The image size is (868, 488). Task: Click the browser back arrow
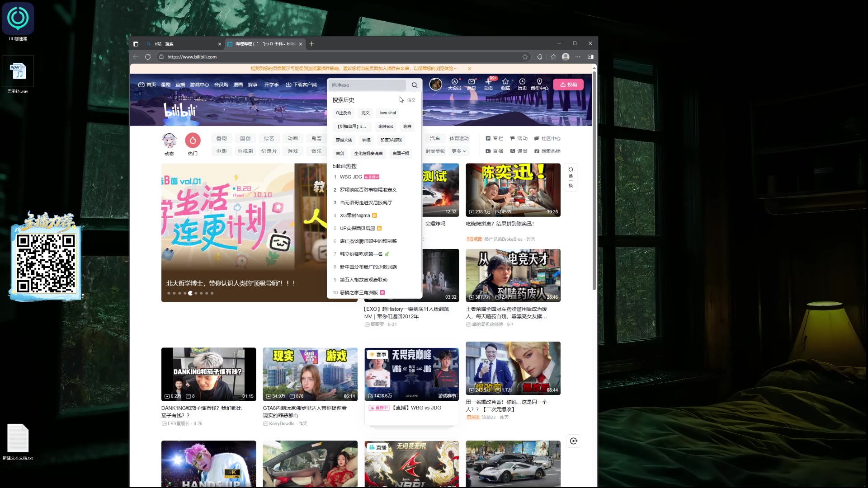pyautogui.click(x=136, y=57)
